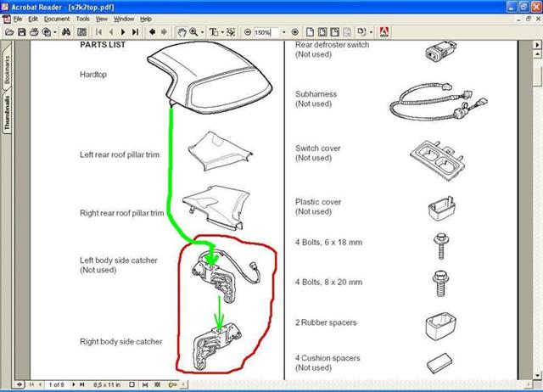Select the Graphics Select tool

(231, 32)
